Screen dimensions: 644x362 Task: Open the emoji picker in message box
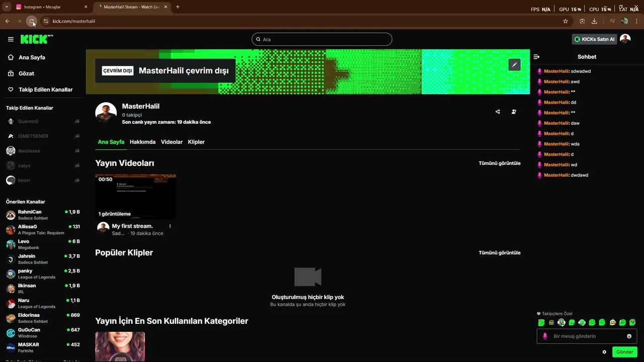tap(629, 336)
